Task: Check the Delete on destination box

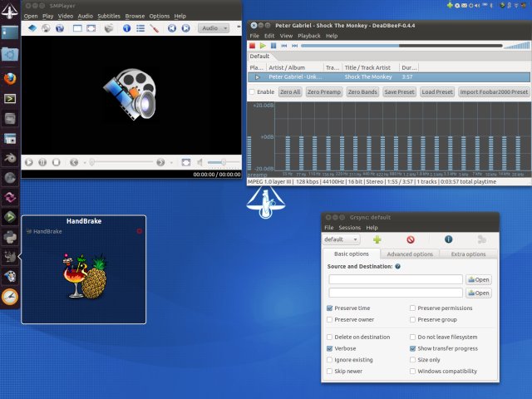Action: (330, 337)
